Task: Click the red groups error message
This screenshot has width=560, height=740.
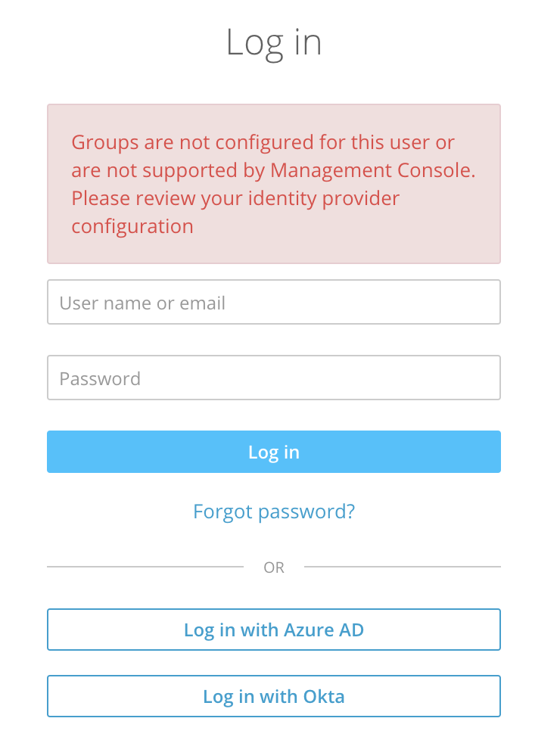Action: (x=273, y=184)
